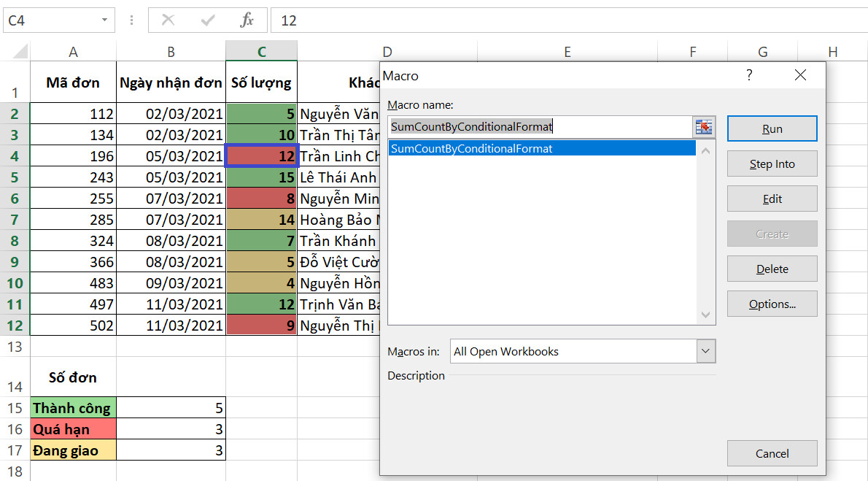The height and width of the screenshot is (481, 868).
Task: Click the Step Into button
Action: (x=772, y=163)
